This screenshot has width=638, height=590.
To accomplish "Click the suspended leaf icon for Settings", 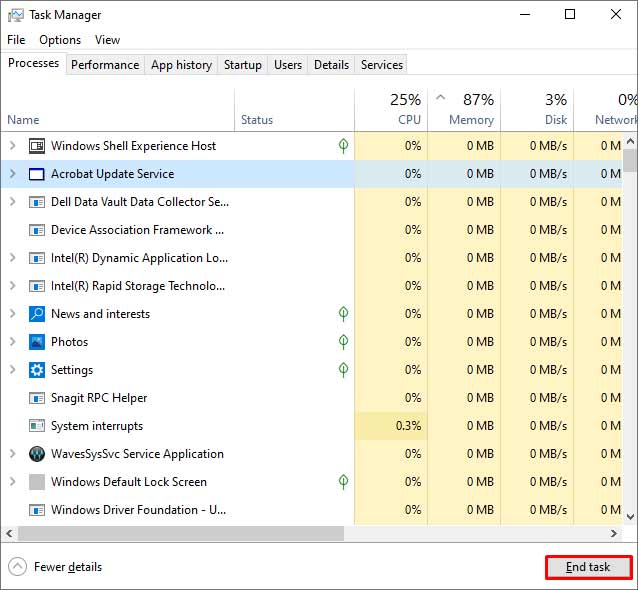I will coord(343,370).
